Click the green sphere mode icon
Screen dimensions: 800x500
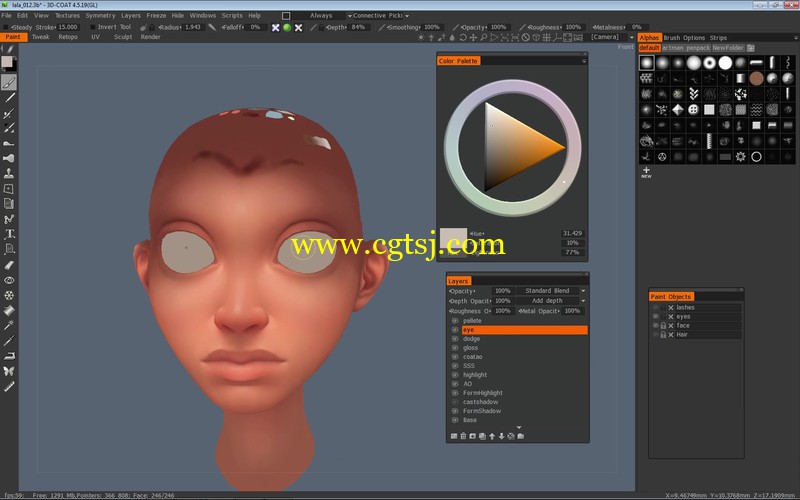pyautogui.click(x=287, y=28)
